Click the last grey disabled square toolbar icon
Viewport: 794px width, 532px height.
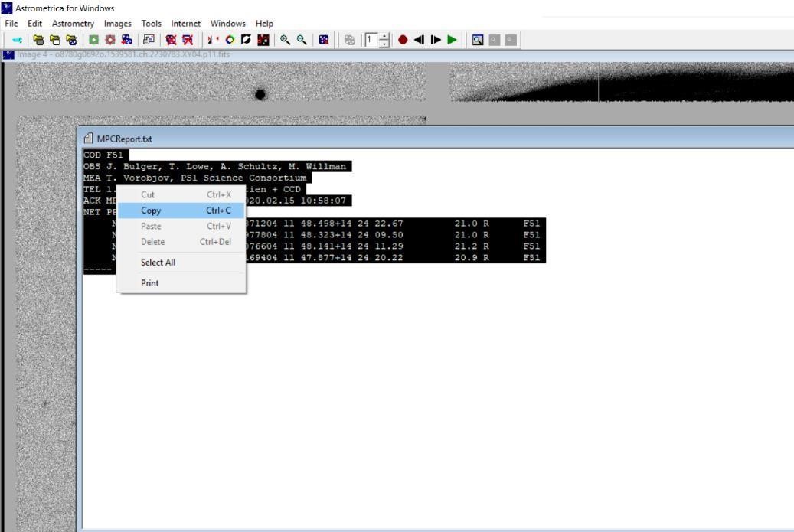(x=511, y=40)
